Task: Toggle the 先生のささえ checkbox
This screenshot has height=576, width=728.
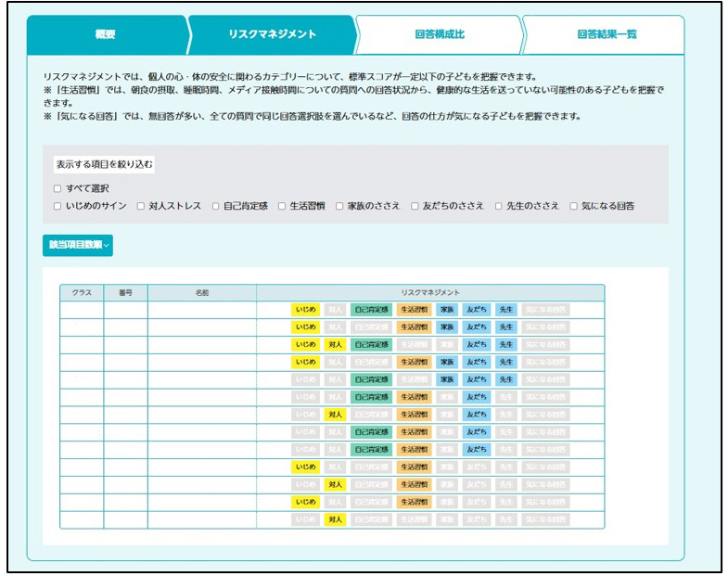Action: point(499,206)
